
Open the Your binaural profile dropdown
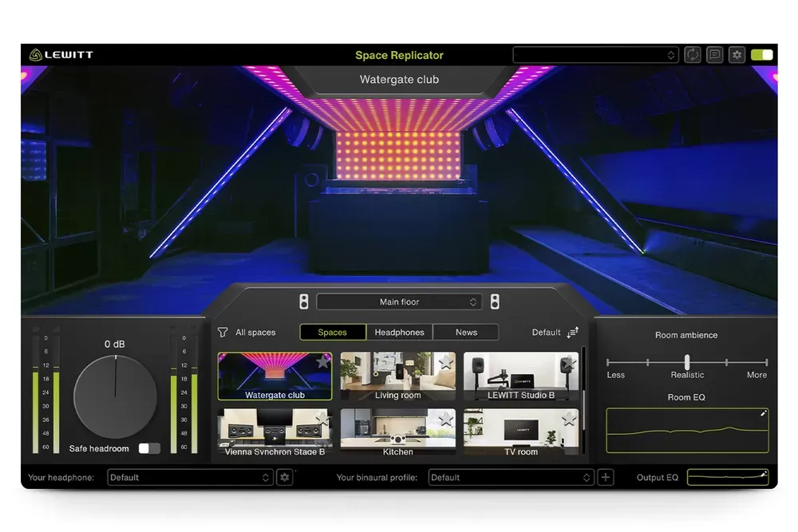coord(511,477)
